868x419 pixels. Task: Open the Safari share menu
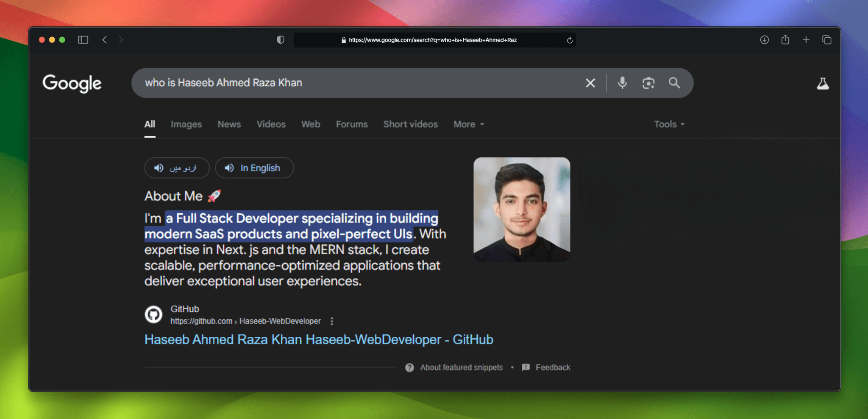click(x=785, y=40)
